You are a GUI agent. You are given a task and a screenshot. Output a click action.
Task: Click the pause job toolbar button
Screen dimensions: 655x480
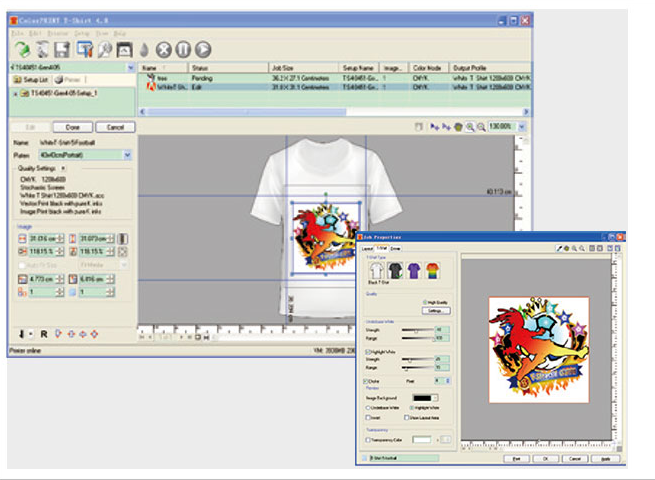click(x=183, y=49)
